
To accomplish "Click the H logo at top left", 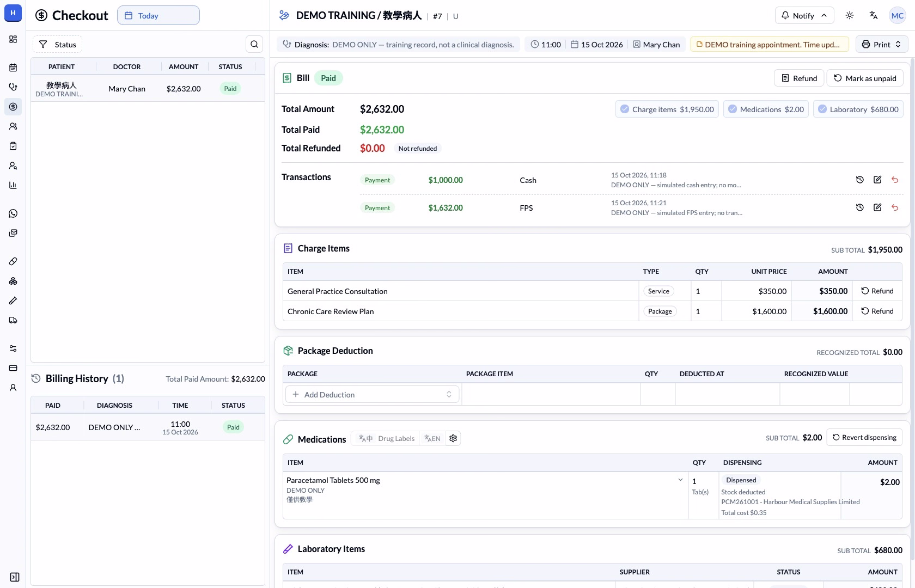I will pos(13,13).
